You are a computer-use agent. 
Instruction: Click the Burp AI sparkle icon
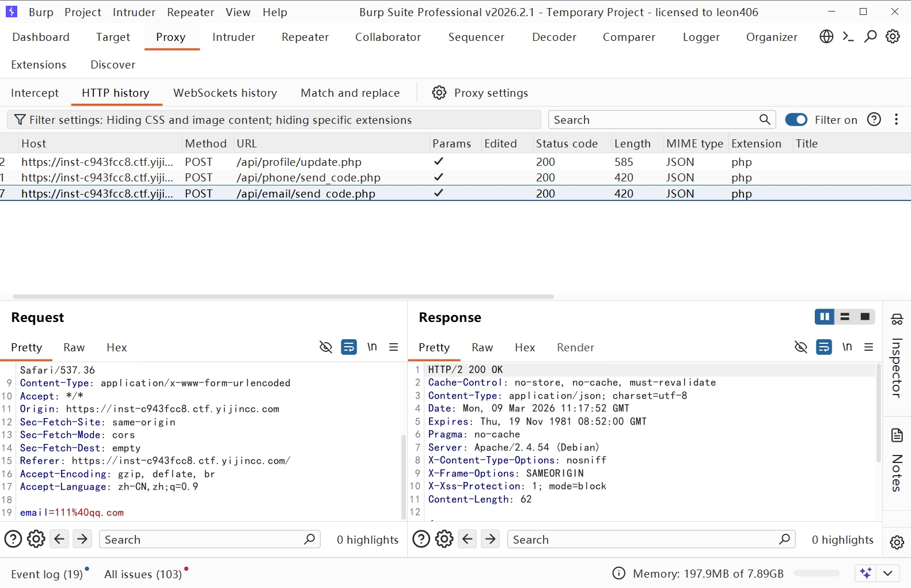click(x=865, y=573)
